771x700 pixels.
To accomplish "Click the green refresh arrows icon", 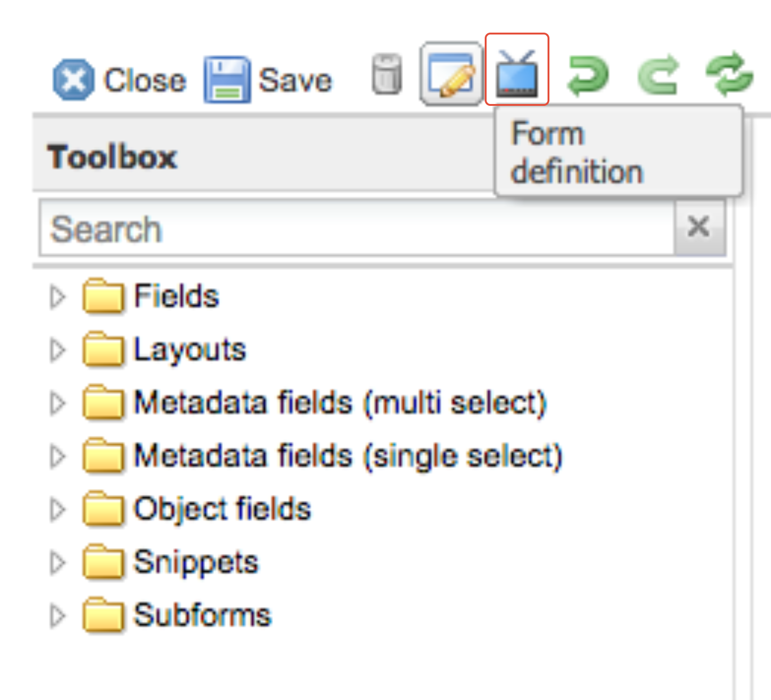I will point(729,74).
